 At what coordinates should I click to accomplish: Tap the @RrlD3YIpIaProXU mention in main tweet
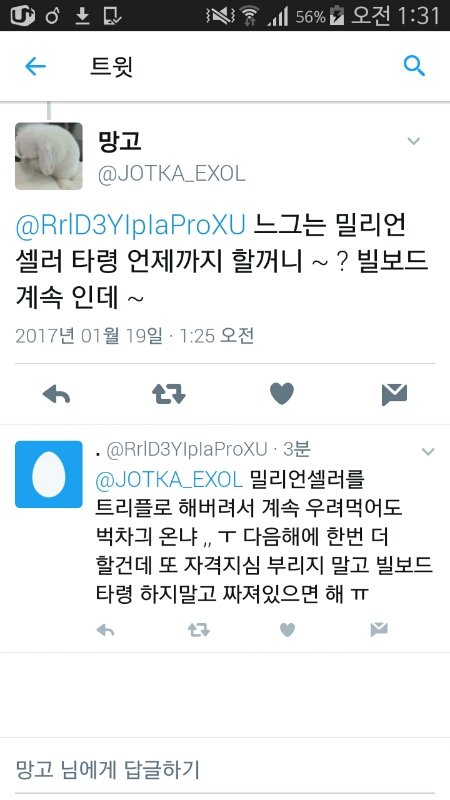[x=131, y=226]
